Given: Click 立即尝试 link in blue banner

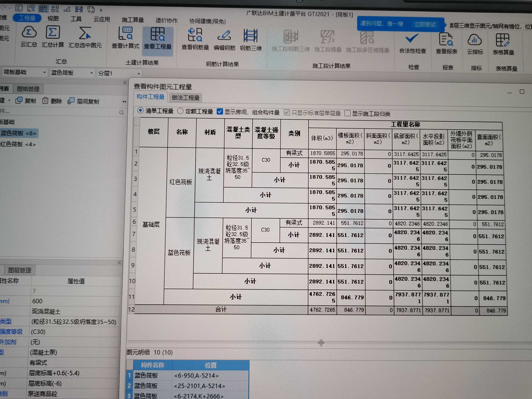Looking at the screenshot, I should (425, 24).
